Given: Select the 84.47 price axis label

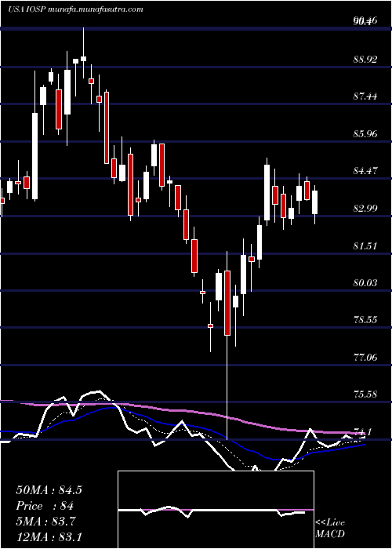Looking at the screenshot, I should (x=365, y=171).
